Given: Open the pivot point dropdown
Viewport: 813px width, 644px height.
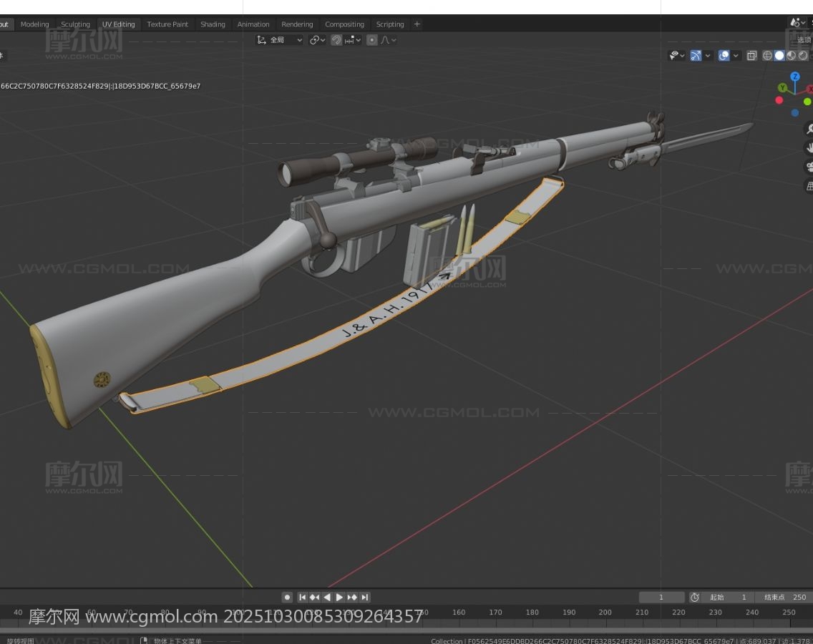Looking at the screenshot, I should click(x=317, y=40).
